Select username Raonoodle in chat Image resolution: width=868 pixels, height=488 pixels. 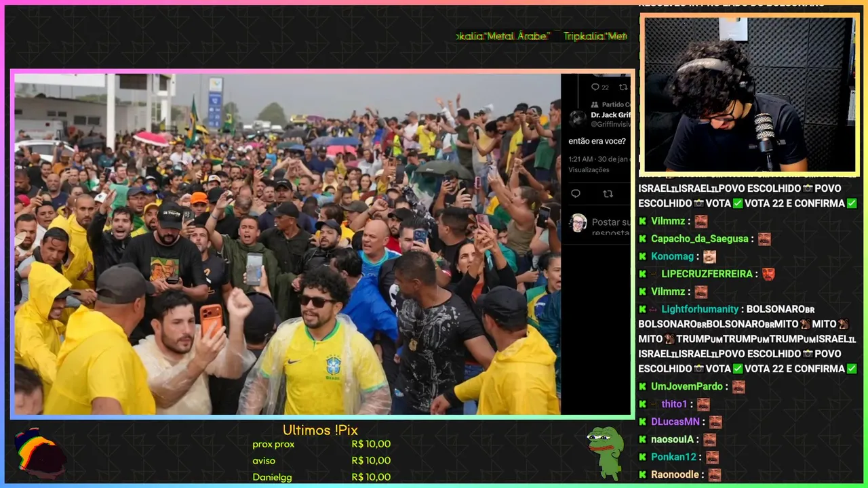675,474
